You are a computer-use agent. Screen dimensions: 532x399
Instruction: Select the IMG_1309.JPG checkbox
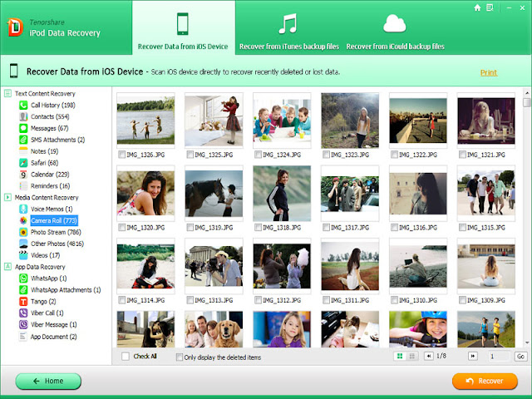(x=462, y=300)
